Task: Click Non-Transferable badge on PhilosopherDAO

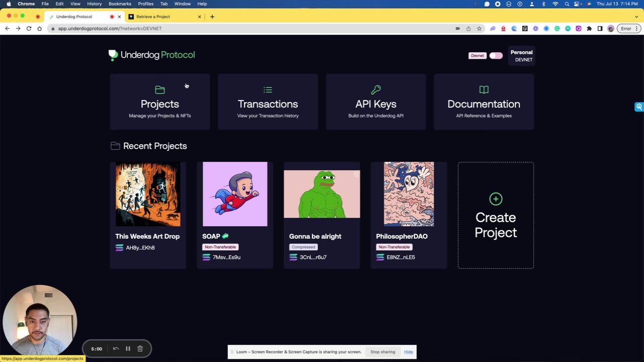Action: point(394,247)
